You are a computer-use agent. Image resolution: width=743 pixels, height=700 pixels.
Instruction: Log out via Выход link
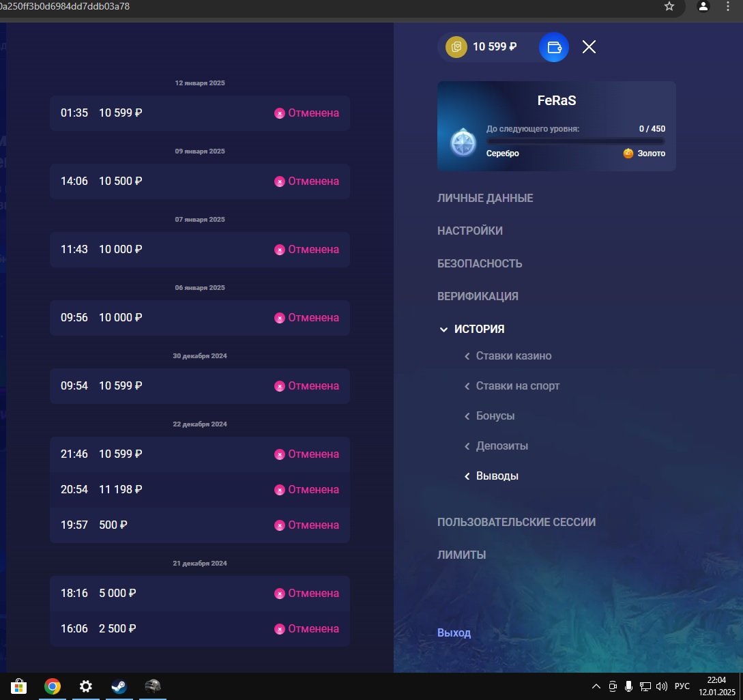(454, 632)
